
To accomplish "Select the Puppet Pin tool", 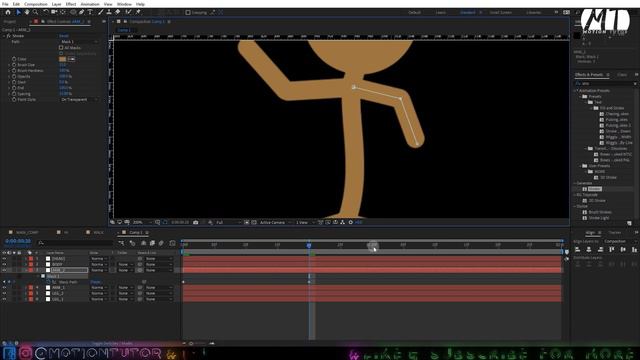I will (x=138, y=12).
